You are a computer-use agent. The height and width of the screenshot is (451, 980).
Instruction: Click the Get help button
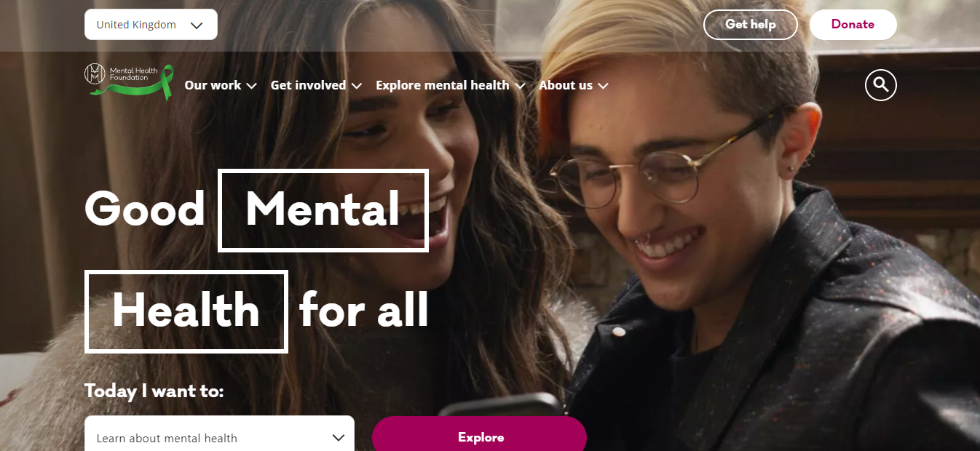(750, 24)
